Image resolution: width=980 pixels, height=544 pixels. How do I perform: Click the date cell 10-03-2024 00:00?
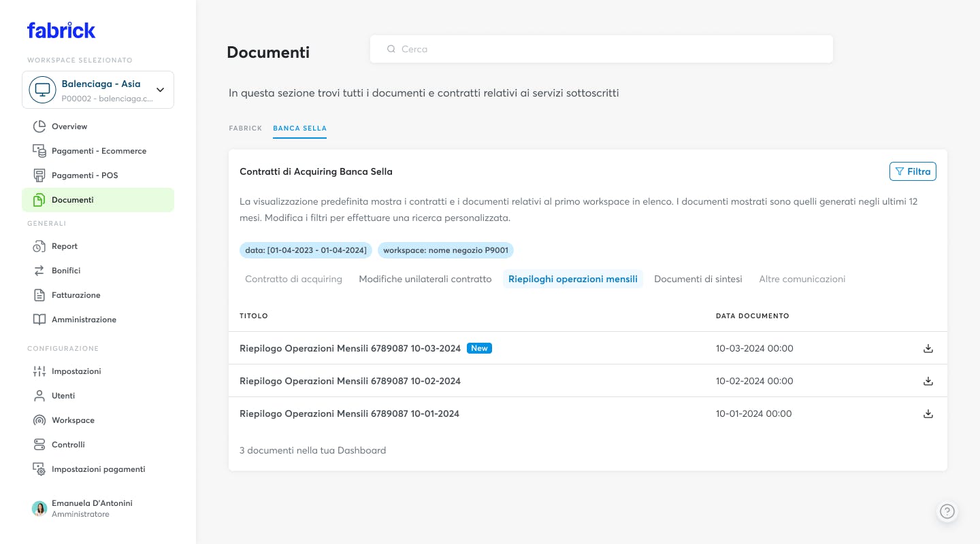pyautogui.click(x=755, y=348)
